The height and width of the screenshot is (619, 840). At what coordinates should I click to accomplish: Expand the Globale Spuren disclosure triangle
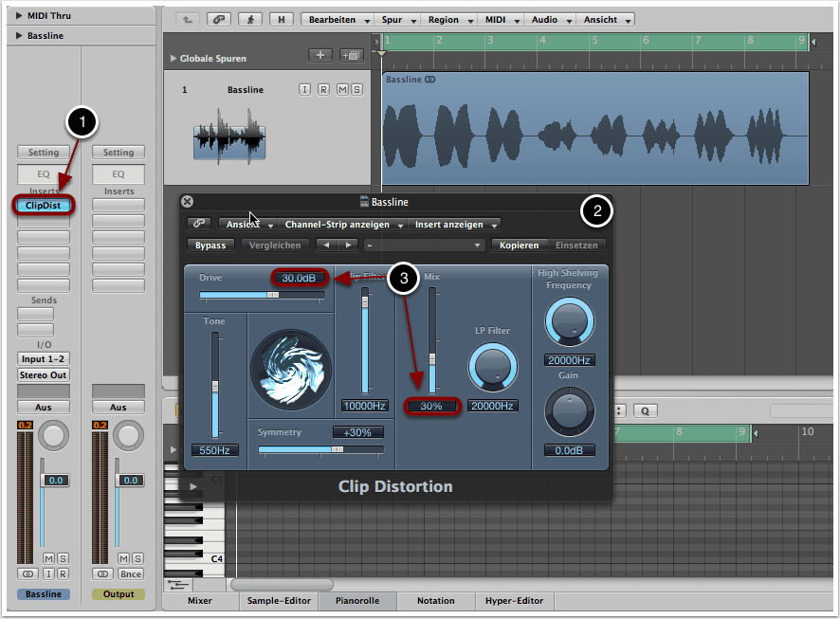coord(173,59)
